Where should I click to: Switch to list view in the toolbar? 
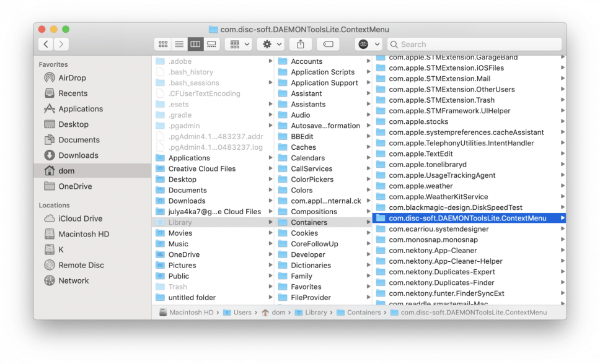(x=179, y=44)
